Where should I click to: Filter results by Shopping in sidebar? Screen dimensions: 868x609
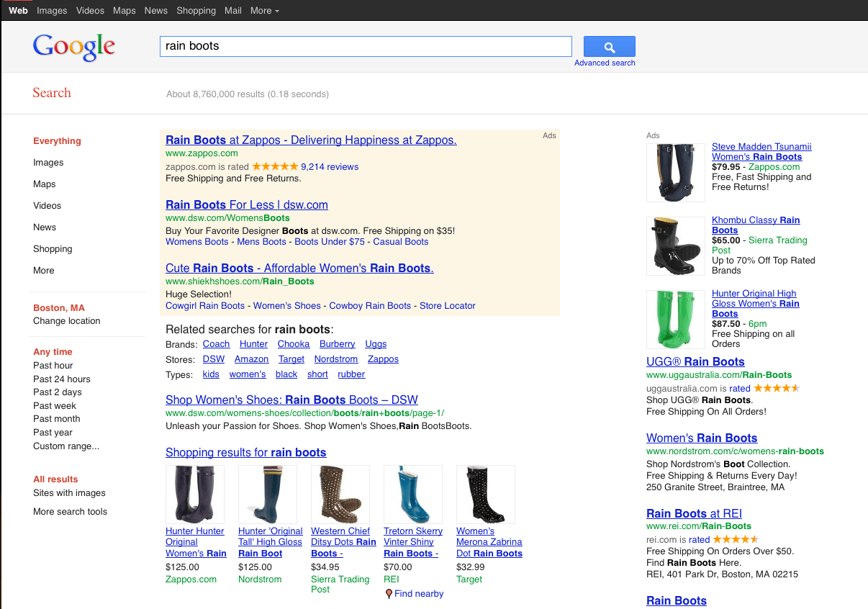53,249
